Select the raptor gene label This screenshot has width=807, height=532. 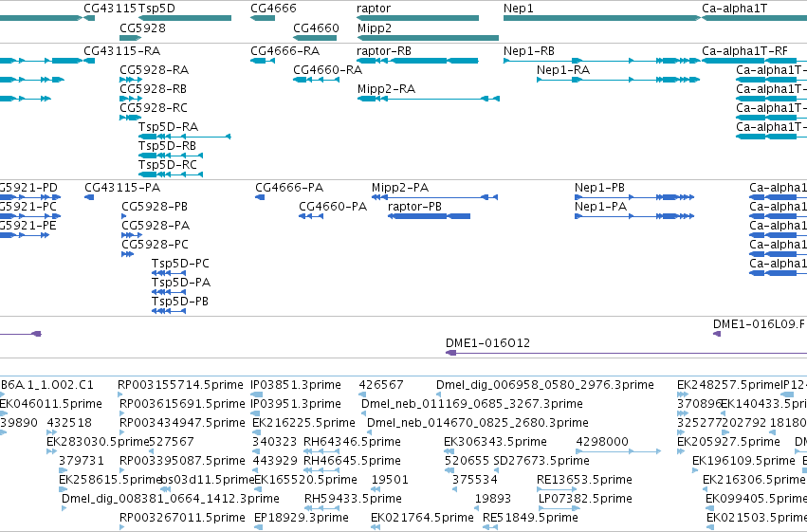point(374,9)
